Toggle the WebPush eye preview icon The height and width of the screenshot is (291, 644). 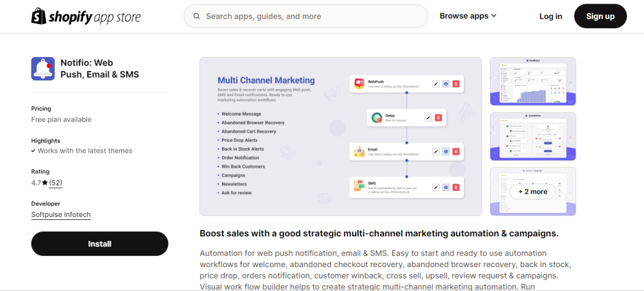[x=446, y=84]
